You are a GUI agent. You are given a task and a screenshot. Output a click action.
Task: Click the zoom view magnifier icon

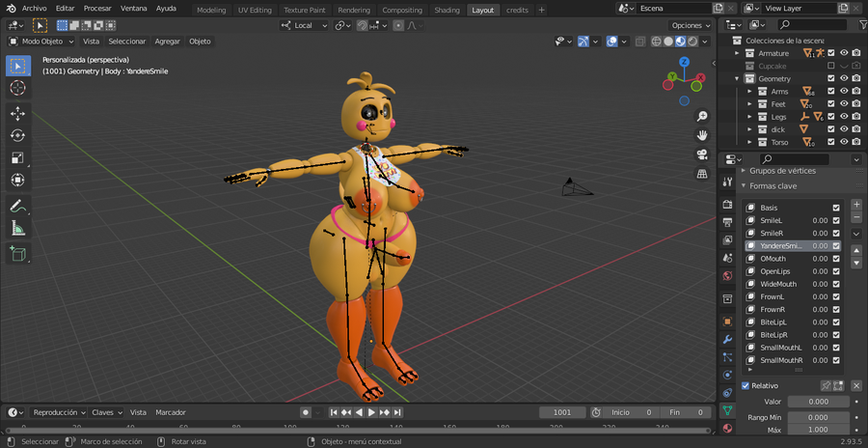tap(702, 116)
